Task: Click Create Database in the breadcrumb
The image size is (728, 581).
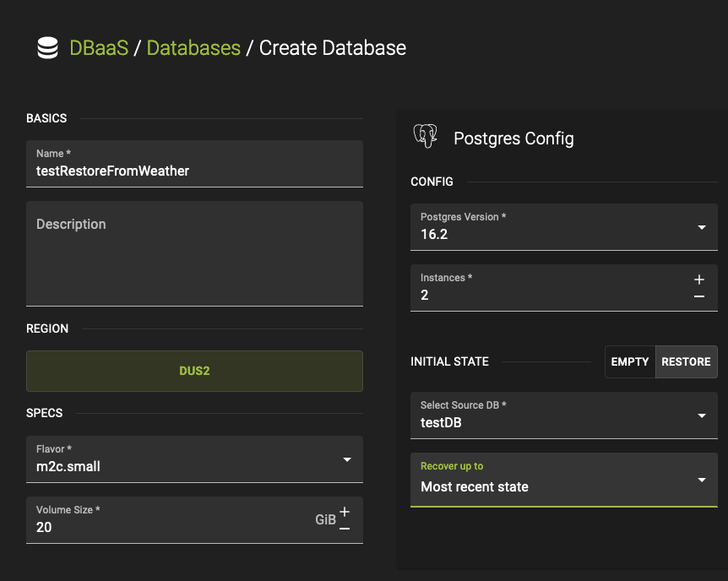Action: pyautogui.click(x=334, y=48)
